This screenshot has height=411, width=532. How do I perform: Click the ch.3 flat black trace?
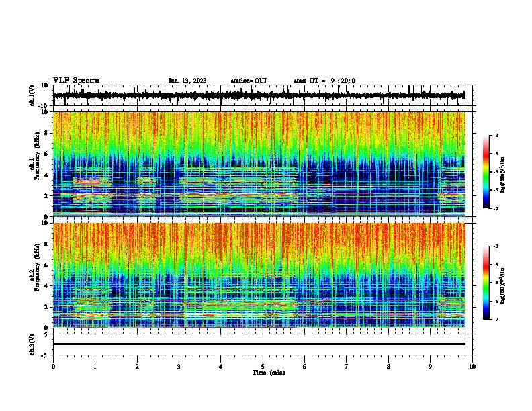pos(259,344)
